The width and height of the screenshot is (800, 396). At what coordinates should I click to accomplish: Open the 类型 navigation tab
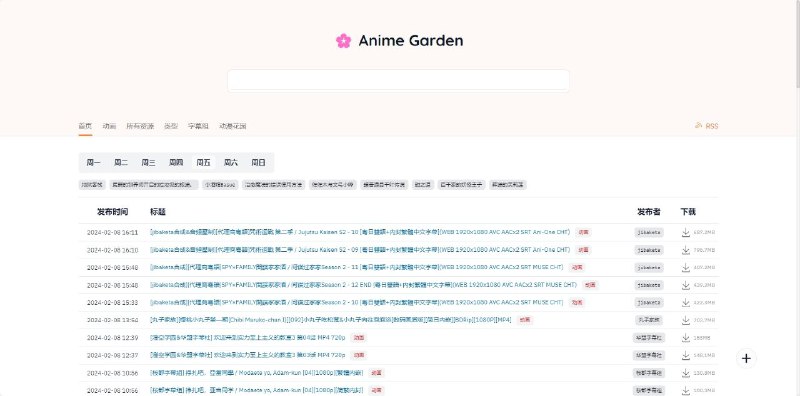point(171,126)
